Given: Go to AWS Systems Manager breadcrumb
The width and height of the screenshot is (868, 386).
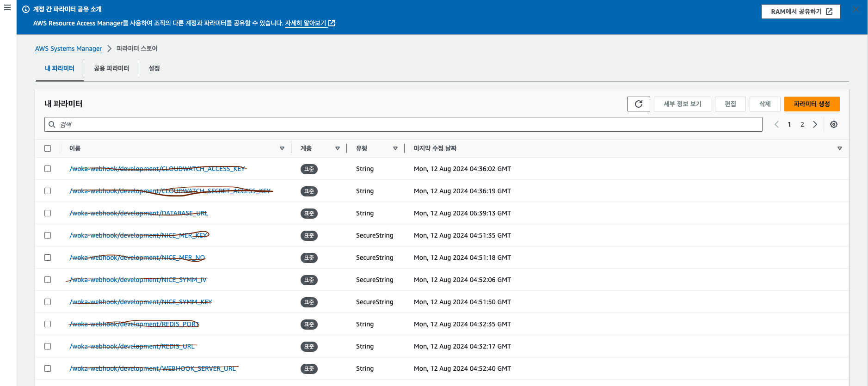Looking at the screenshot, I should point(68,49).
